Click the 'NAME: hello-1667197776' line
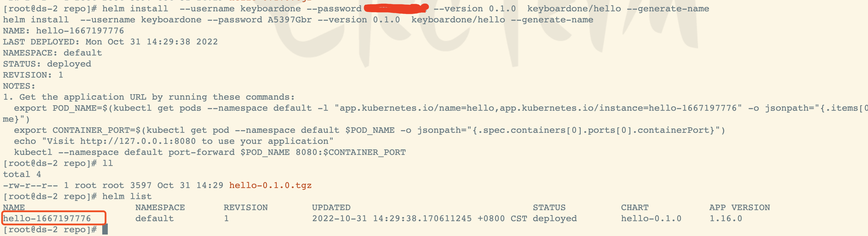The height and width of the screenshot is (236, 868). click(x=63, y=31)
